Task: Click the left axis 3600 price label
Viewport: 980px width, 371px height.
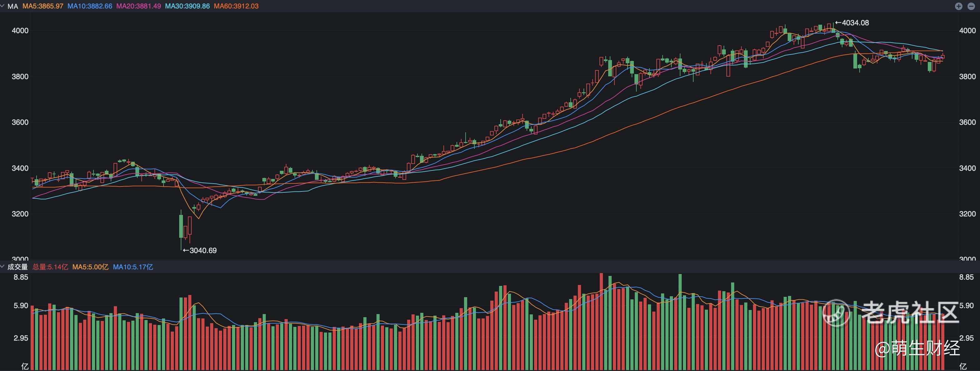Action: point(20,122)
